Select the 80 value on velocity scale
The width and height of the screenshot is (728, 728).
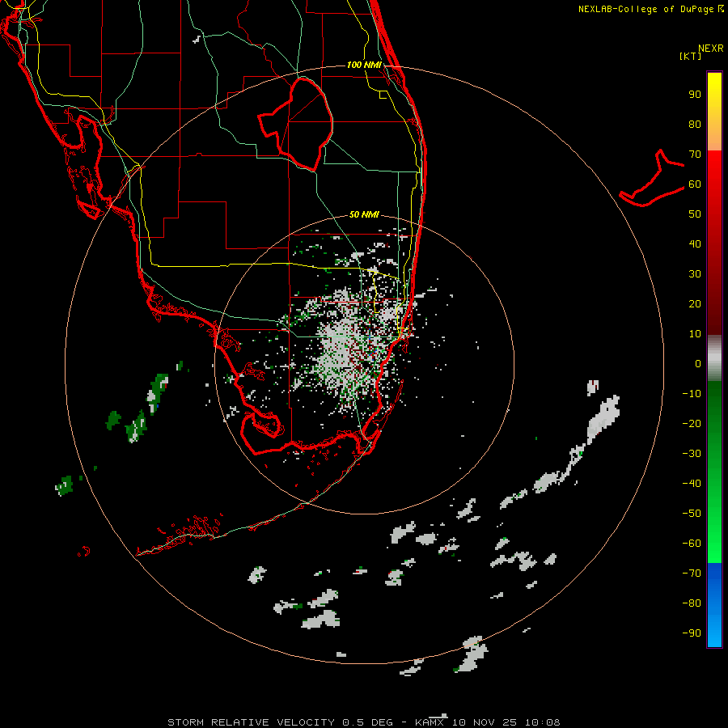(695, 125)
